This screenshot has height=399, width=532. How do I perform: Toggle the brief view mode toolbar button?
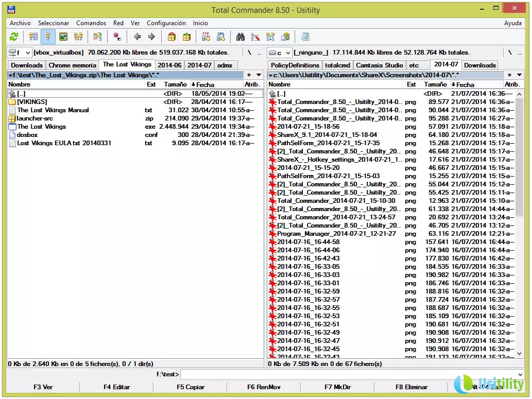[x=33, y=37]
